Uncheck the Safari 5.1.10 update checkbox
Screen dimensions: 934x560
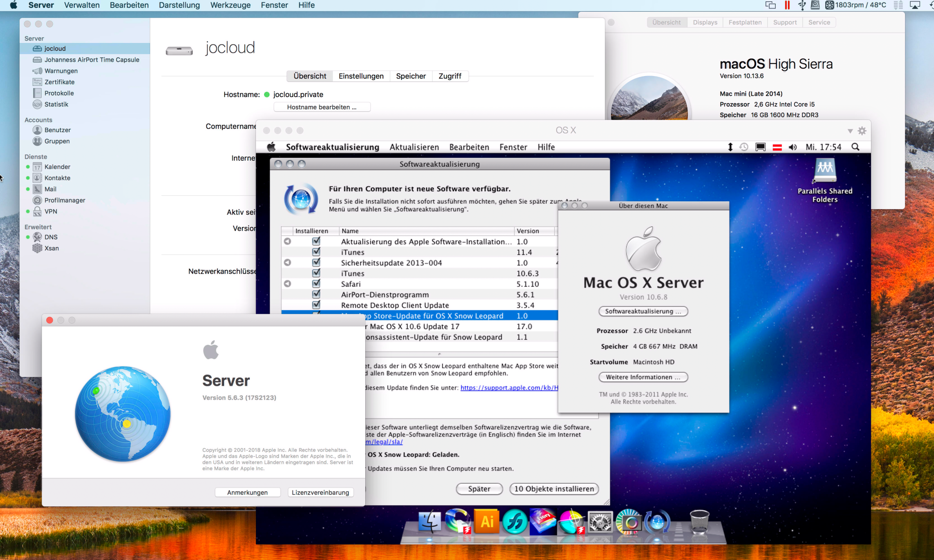(x=316, y=284)
